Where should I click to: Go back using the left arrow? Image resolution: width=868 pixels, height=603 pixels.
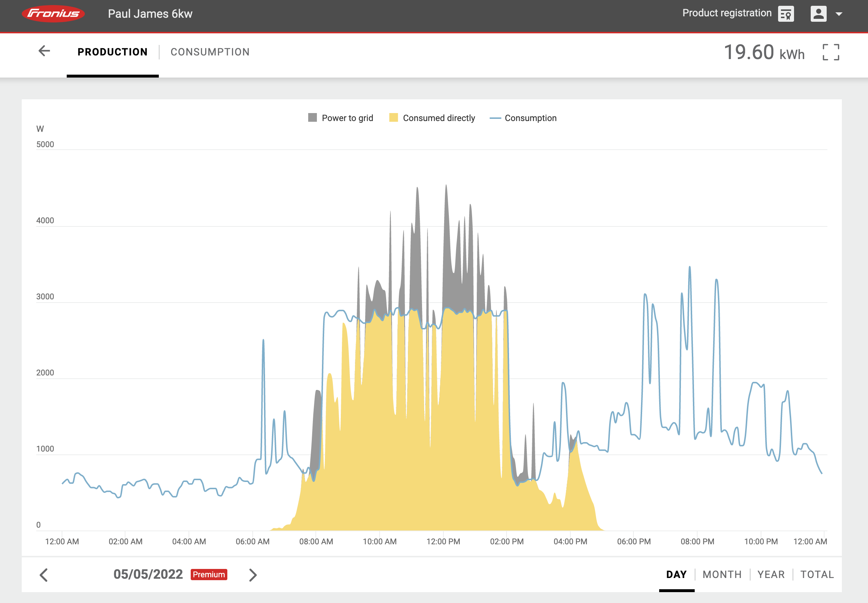pos(44,51)
